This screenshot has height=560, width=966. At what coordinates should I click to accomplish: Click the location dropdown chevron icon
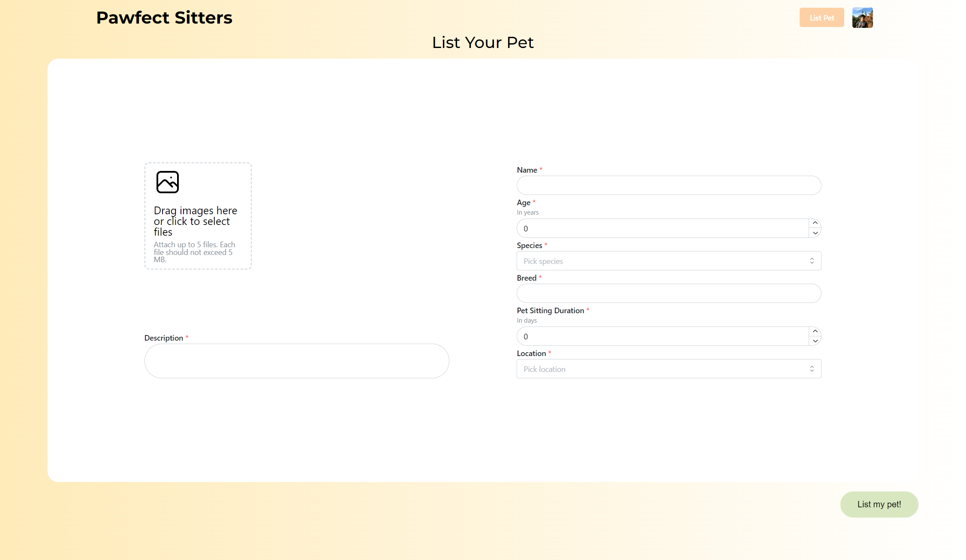(x=812, y=369)
